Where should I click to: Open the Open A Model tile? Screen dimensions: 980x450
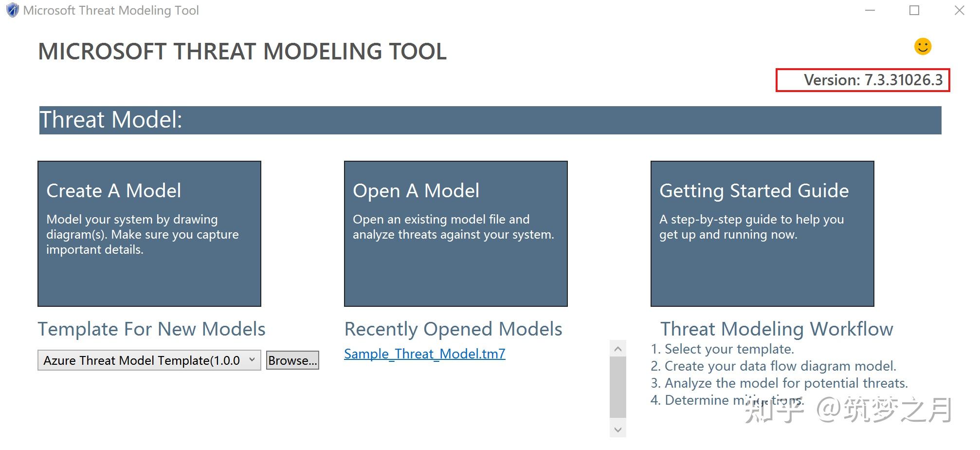click(455, 233)
